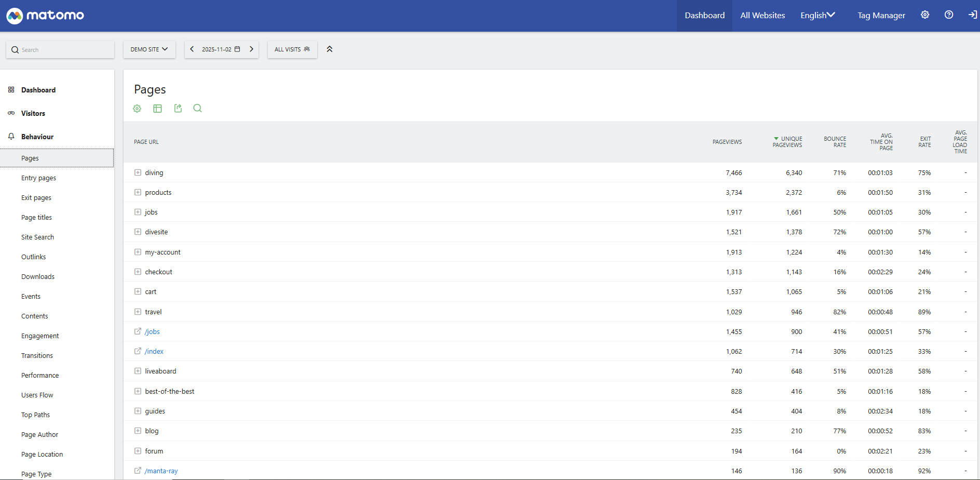Advance to next date with right arrow
Viewport: 980px width, 480px height.
point(251,49)
